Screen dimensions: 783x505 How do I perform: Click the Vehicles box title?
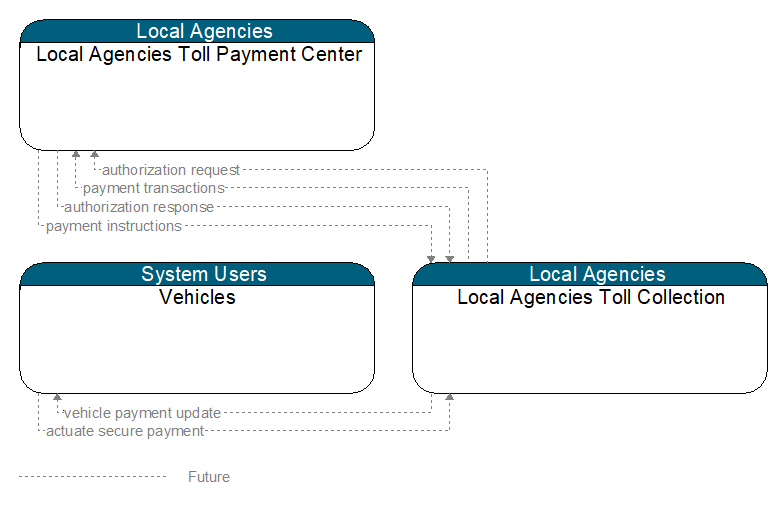click(197, 297)
